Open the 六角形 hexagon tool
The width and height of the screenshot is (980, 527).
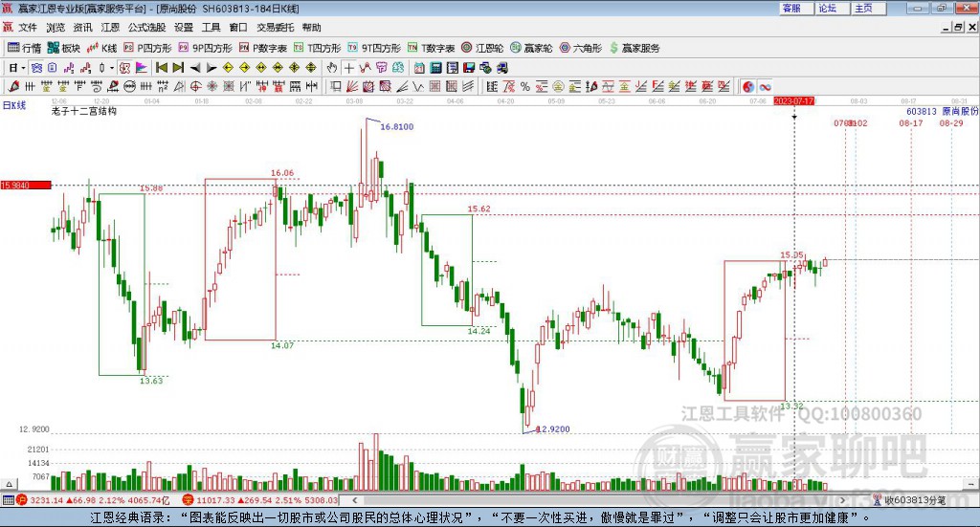pos(581,48)
